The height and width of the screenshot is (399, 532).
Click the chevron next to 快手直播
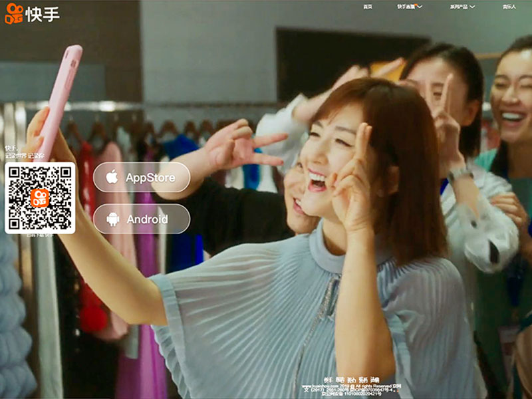(x=420, y=7)
